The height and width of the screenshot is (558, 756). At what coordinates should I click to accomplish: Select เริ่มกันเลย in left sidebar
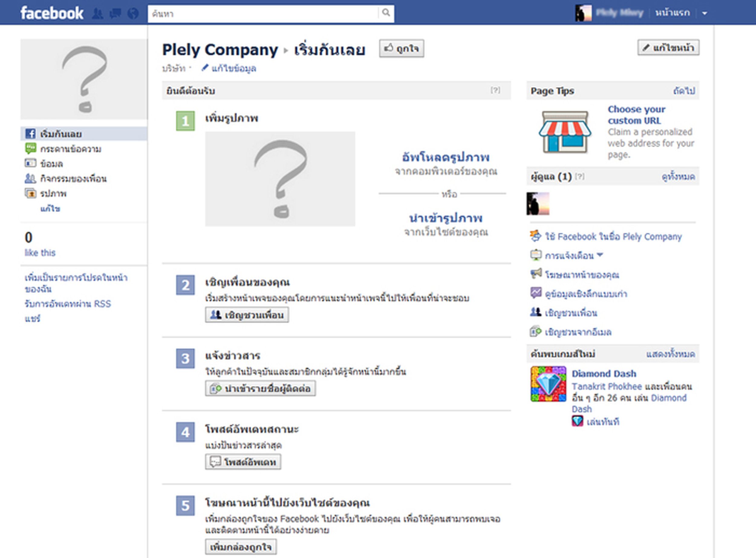click(x=84, y=134)
